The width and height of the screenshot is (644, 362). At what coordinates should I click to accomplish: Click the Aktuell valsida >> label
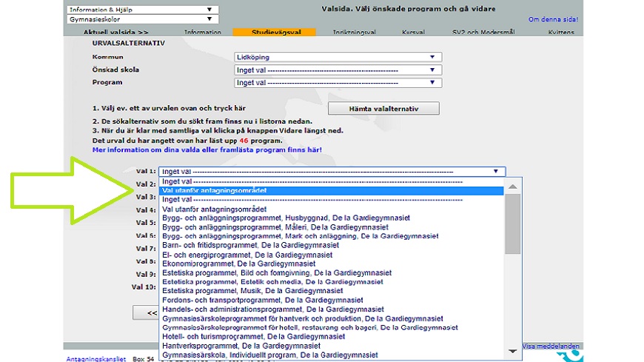(115, 32)
